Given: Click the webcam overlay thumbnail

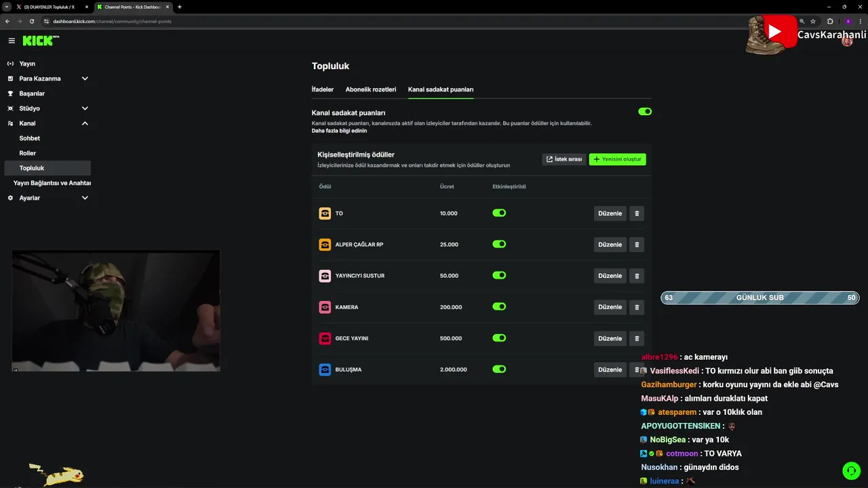Looking at the screenshot, I should pos(116,310).
